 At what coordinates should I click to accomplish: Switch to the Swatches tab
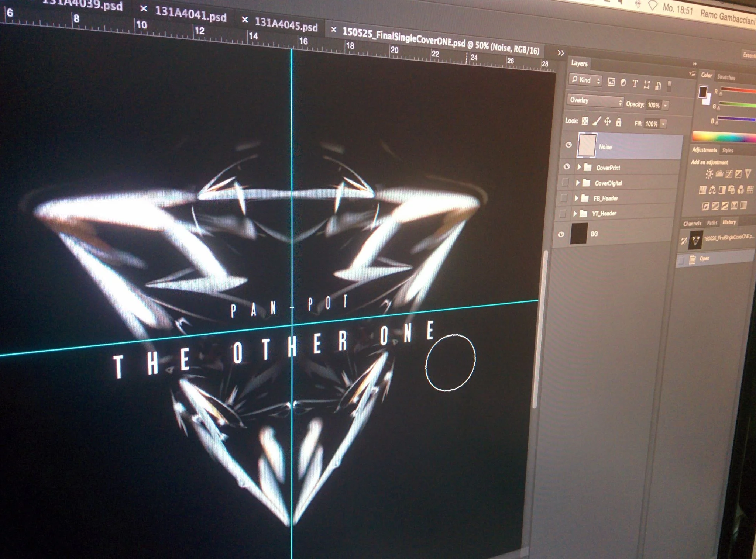[x=726, y=77]
